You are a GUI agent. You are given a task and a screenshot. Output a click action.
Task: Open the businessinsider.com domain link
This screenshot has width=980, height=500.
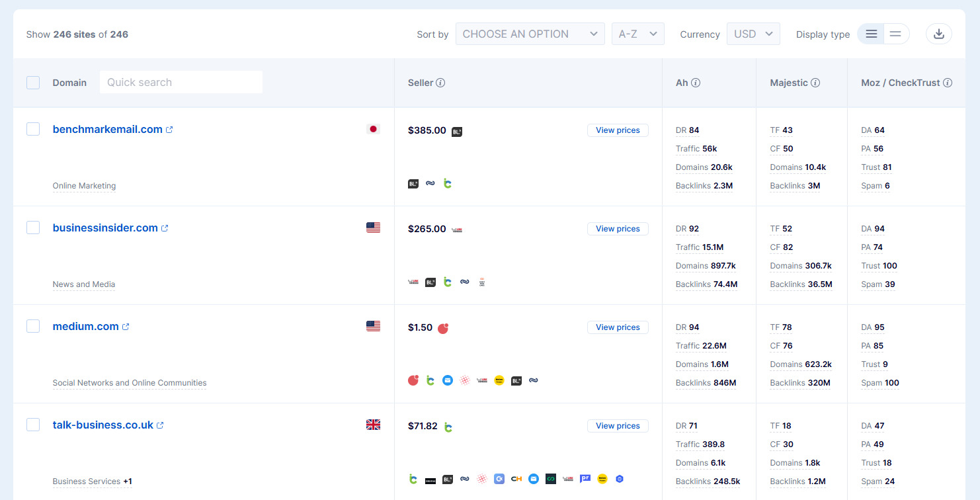click(105, 228)
